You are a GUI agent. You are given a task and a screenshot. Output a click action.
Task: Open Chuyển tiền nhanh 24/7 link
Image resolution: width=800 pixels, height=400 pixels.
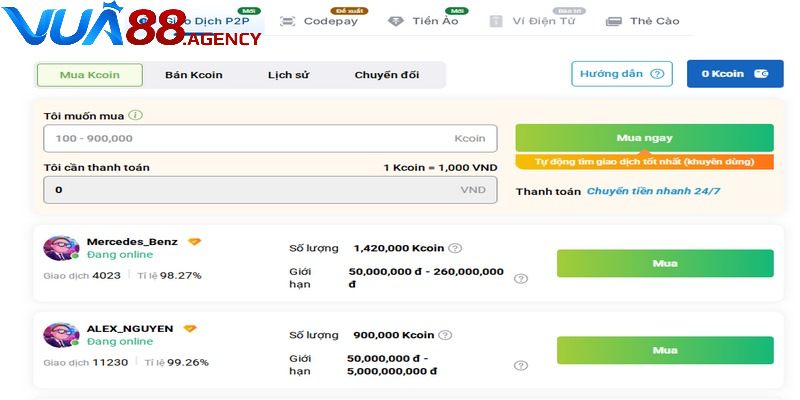coord(653,191)
